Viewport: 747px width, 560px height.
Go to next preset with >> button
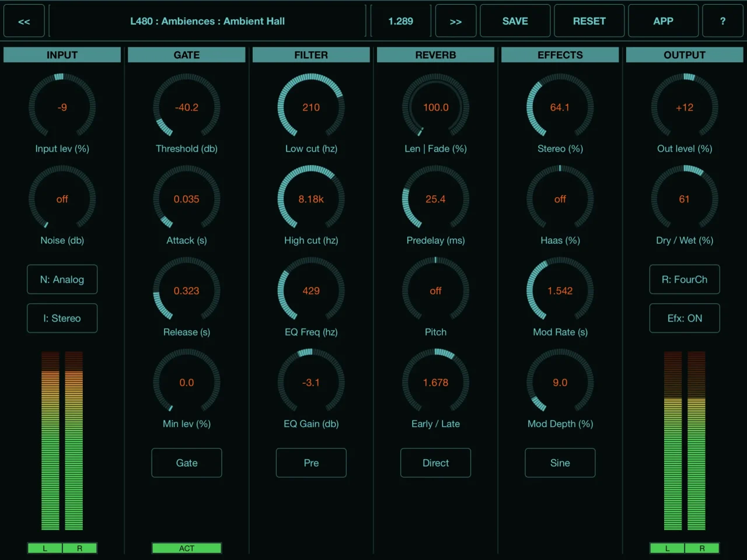click(456, 21)
